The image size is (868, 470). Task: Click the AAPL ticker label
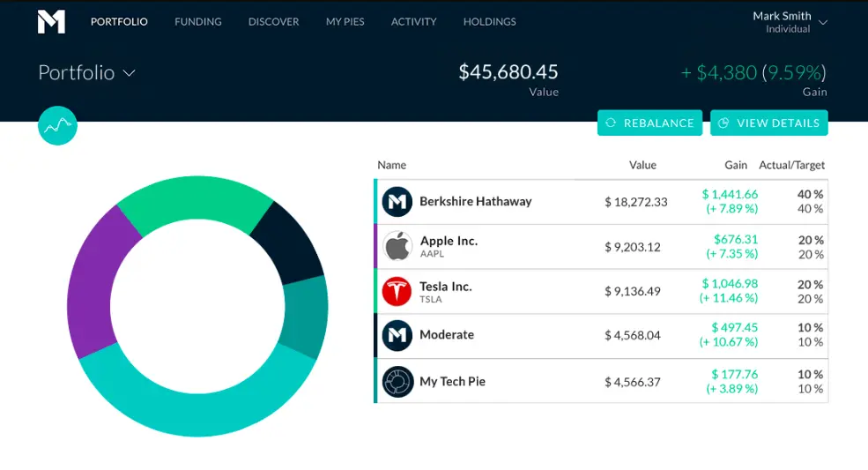(x=432, y=254)
